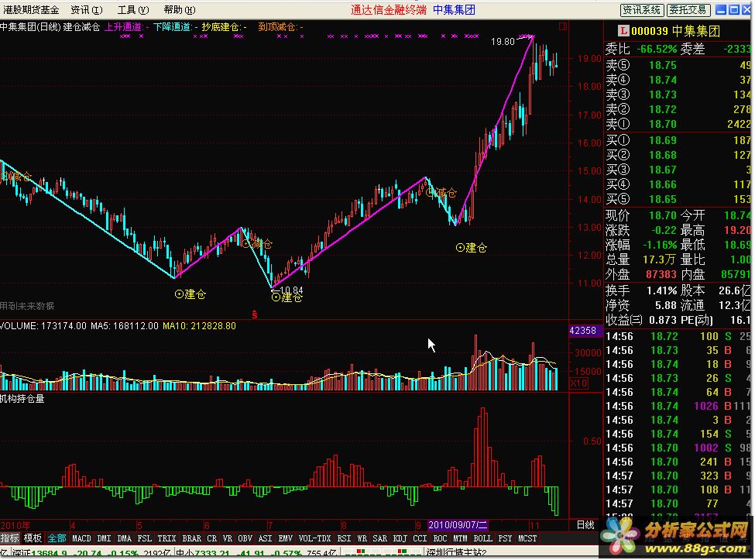Click the 14:56 trade row with 1002 volume
Screen dimensions: 755x560
click(x=678, y=448)
